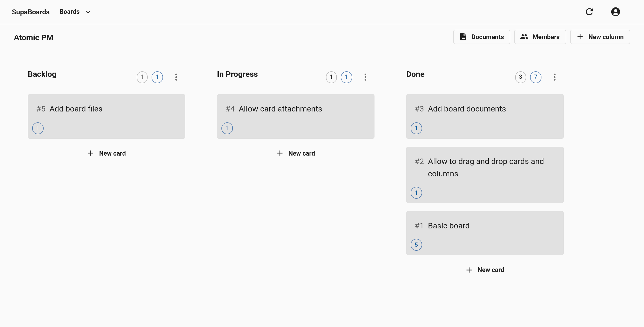Select the Atomic PM board title
This screenshot has width=644, height=327.
pyautogui.click(x=33, y=37)
